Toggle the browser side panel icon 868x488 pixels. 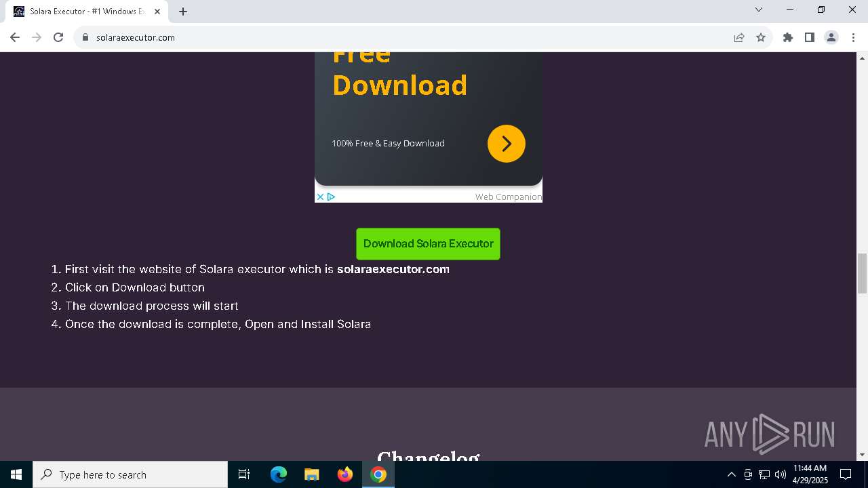[810, 37]
